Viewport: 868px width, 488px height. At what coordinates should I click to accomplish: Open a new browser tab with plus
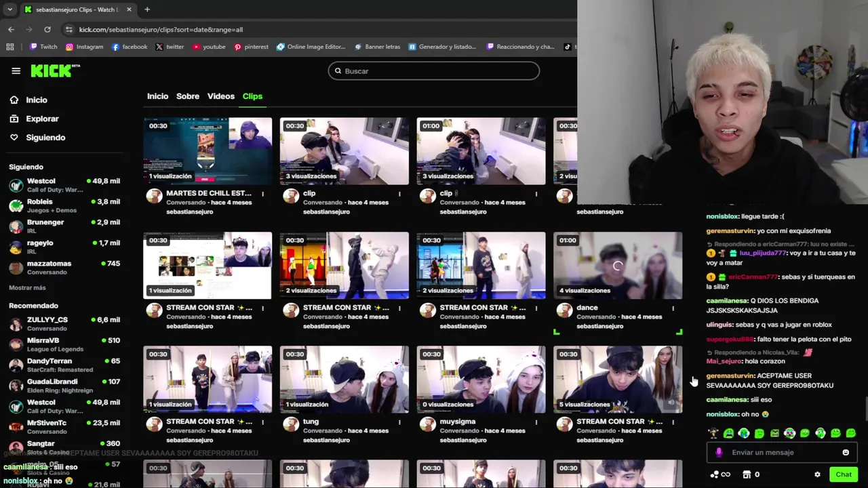point(147,9)
